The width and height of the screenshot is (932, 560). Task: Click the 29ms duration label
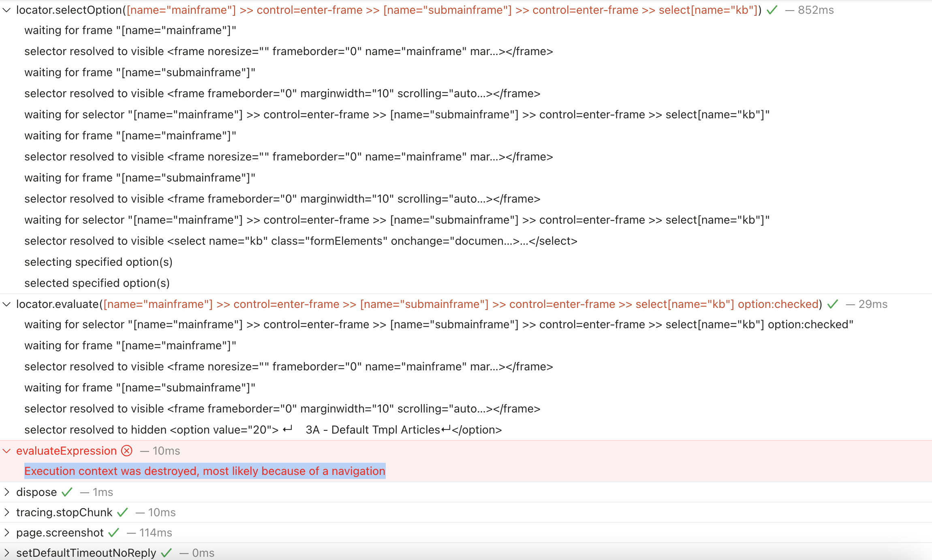click(874, 304)
